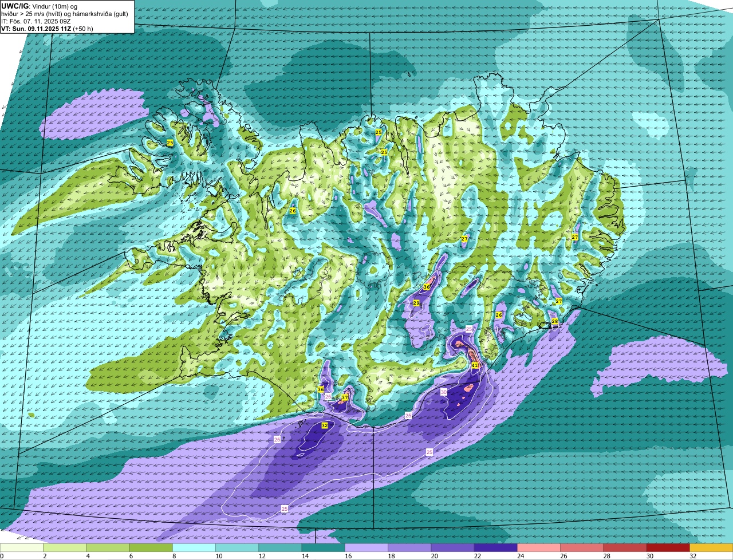Click the legend tick label "0"

point(2,556)
